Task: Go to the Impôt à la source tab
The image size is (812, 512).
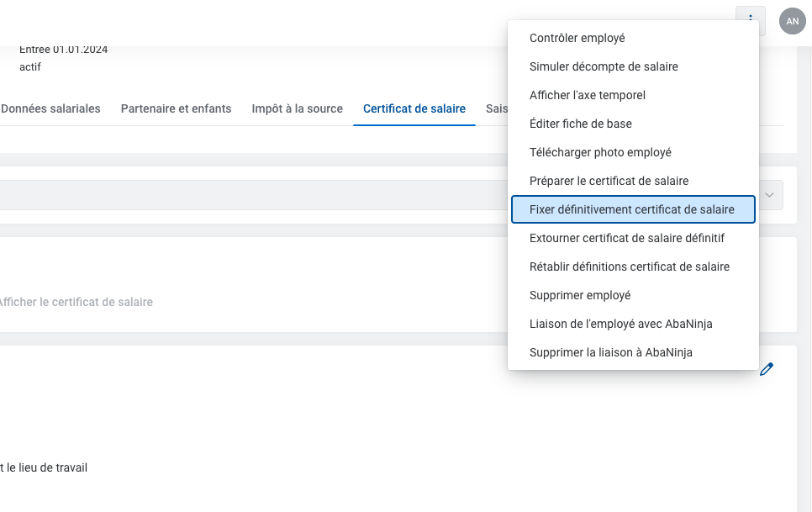Action: (x=297, y=108)
